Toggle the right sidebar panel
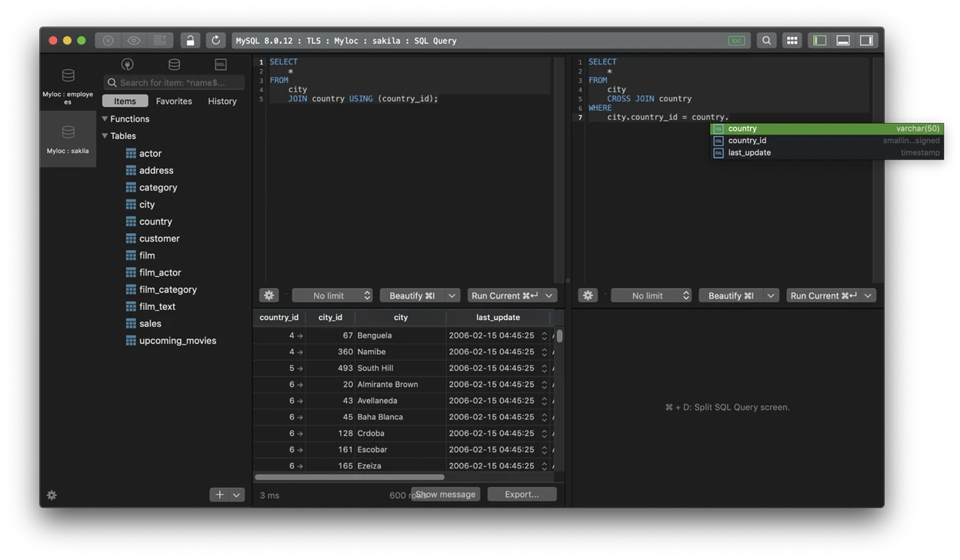 (866, 40)
